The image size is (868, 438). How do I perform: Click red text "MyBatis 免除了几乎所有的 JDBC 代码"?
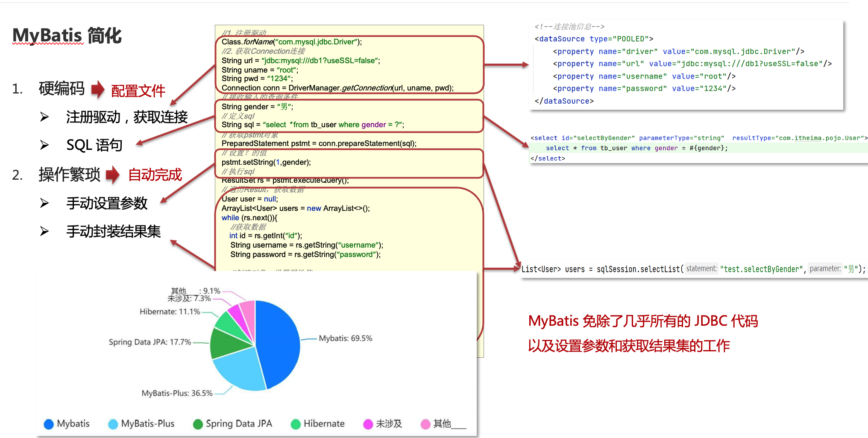643,321
